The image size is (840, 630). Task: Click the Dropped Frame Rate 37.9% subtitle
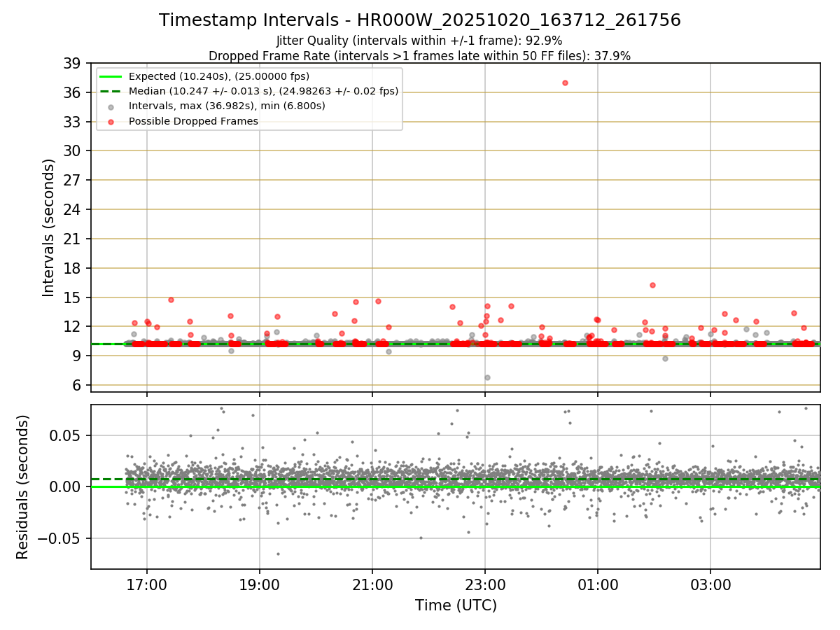(x=420, y=56)
